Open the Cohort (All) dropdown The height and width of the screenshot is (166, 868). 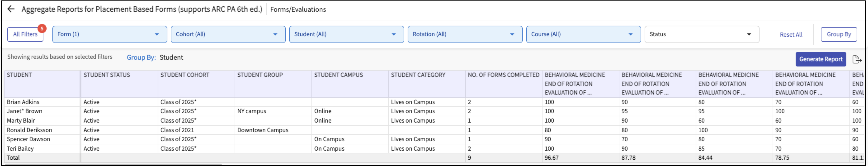point(228,34)
